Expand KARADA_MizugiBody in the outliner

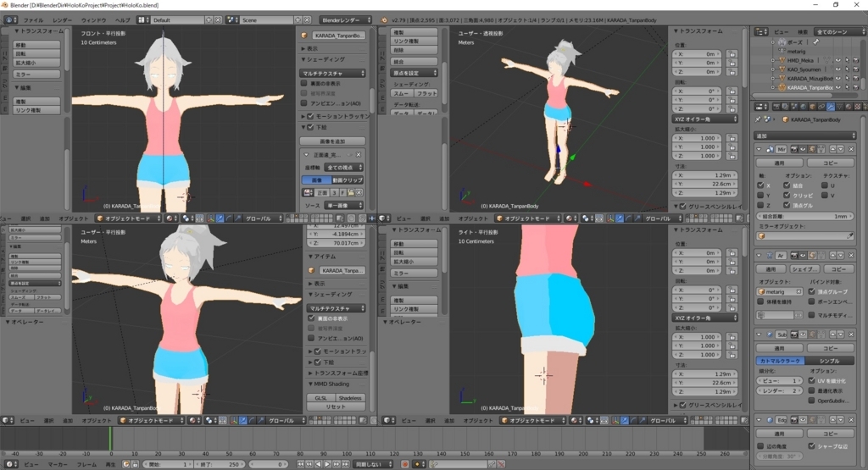click(773, 79)
